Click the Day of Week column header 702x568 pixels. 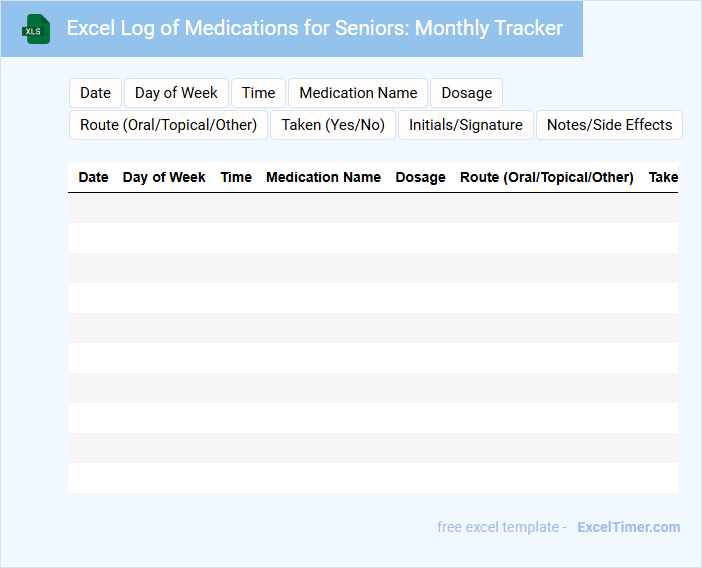tap(164, 177)
